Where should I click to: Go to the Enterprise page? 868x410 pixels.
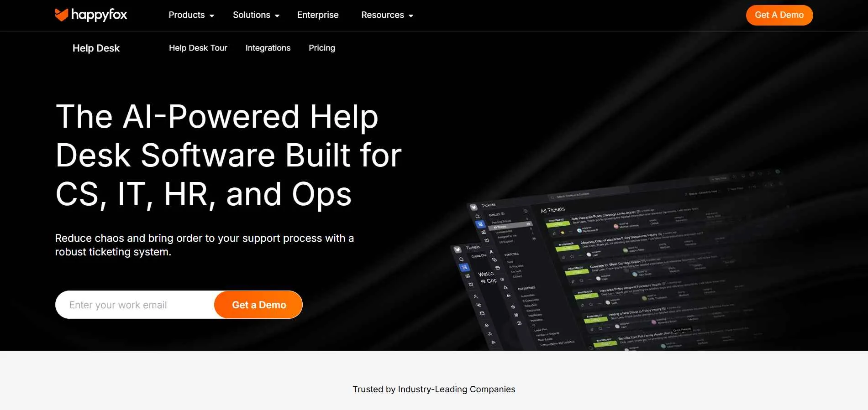pos(318,15)
